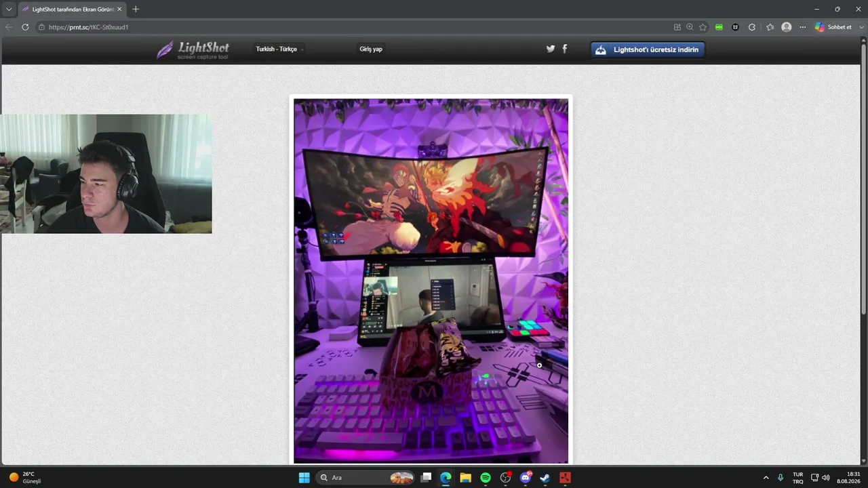Image resolution: width=868 pixels, height=488 pixels.
Task: Select the LightShot tarafından Ekran Görüntüsü tab
Action: pos(71,9)
